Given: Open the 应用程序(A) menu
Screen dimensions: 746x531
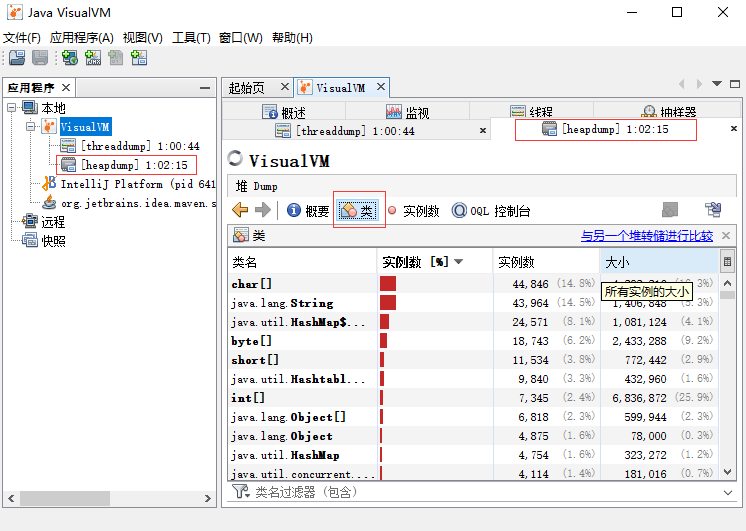Looking at the screenshot, I should pos(81,38).
